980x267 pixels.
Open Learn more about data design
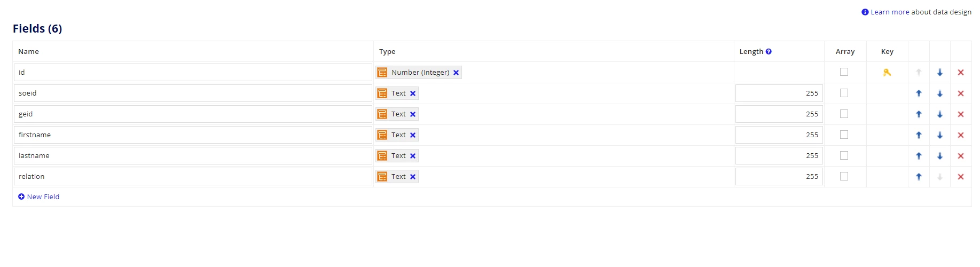(890, 12)
